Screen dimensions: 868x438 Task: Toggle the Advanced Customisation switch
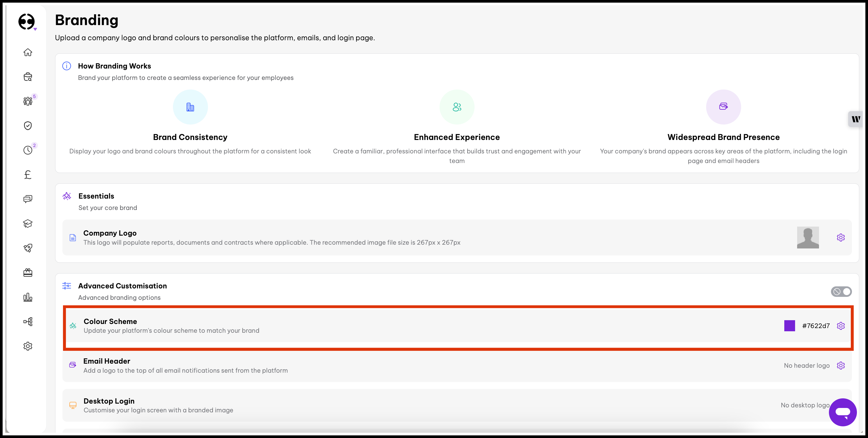(841, 291)
